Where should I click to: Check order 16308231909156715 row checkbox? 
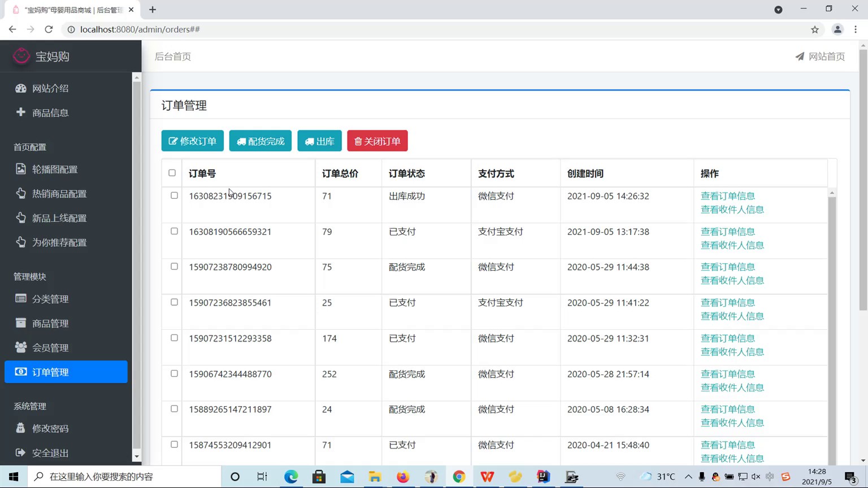coord(174,195)
